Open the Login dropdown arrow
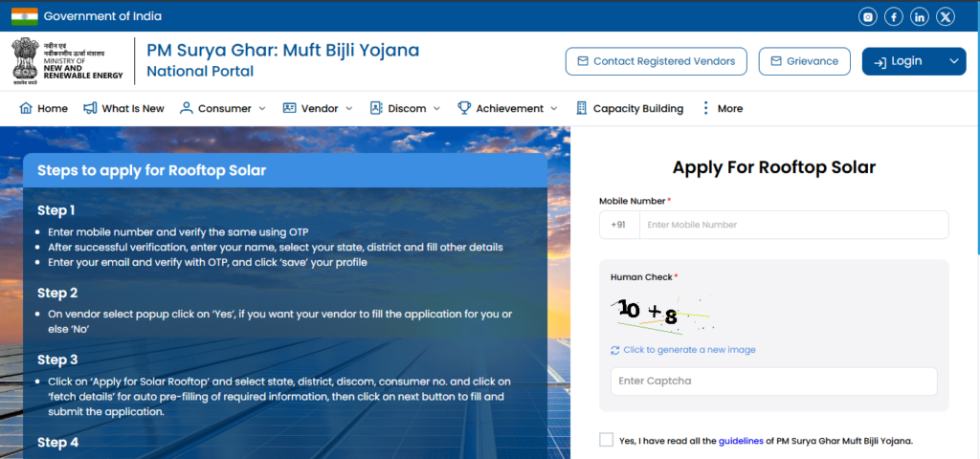Image resolution: width=980 pixels, height=459 pixels. click(x=953, y=61)
